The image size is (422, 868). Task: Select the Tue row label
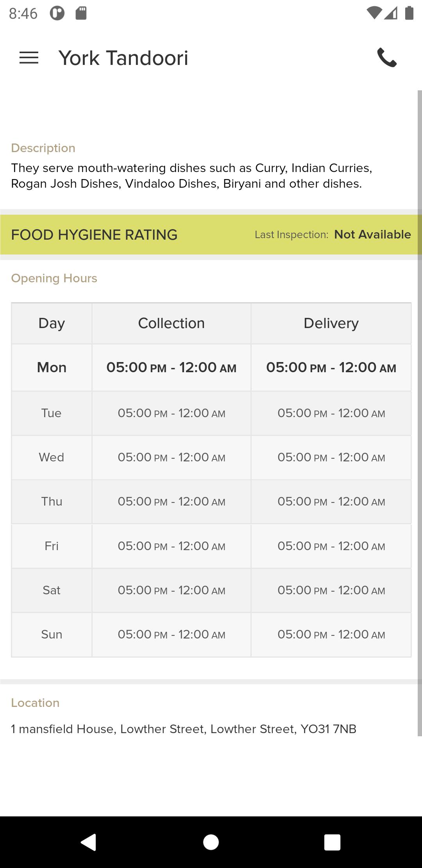coord(52,413)
